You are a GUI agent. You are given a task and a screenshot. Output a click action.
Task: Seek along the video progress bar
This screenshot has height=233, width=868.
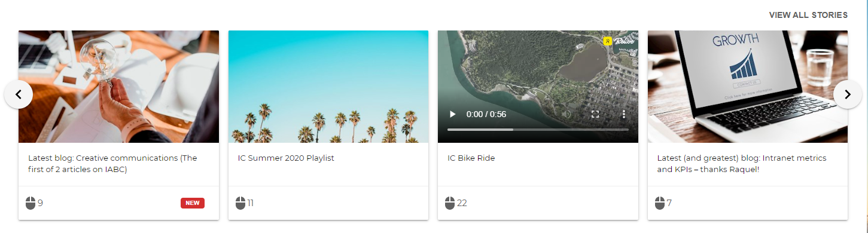538,130
